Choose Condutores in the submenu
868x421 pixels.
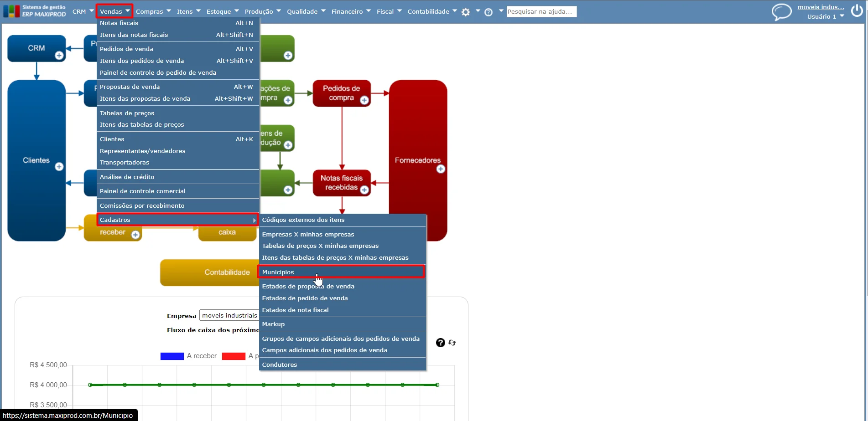(x=343, y=365)
